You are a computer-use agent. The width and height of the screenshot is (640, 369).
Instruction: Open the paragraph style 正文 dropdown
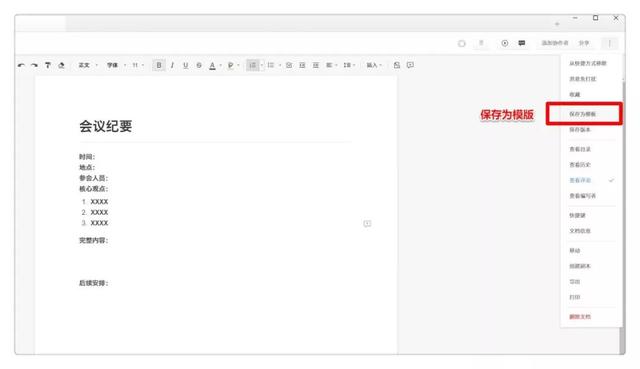(88, 65)
